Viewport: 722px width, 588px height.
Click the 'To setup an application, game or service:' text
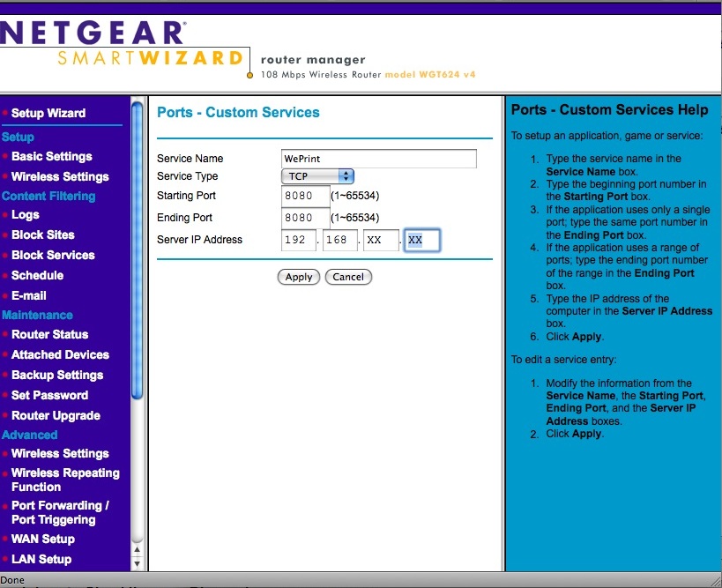point(607,136)
